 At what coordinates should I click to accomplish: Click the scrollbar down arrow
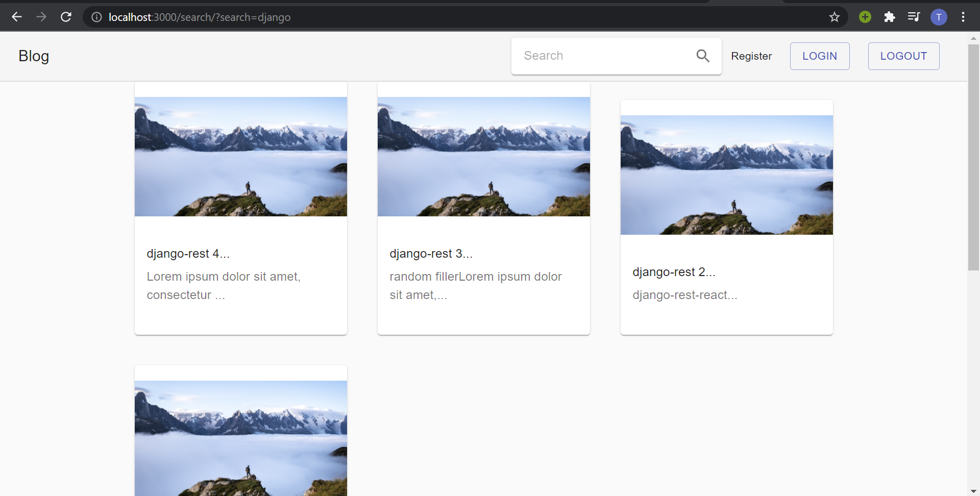tap(973, 491)
